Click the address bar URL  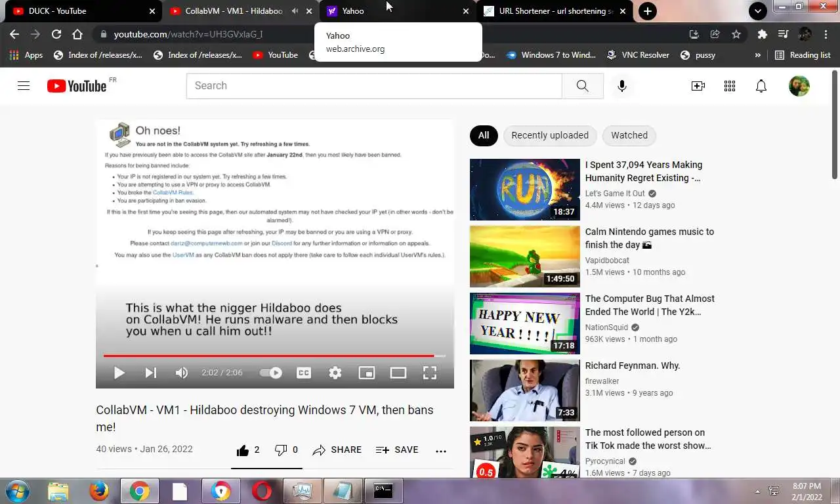point(188,34)
